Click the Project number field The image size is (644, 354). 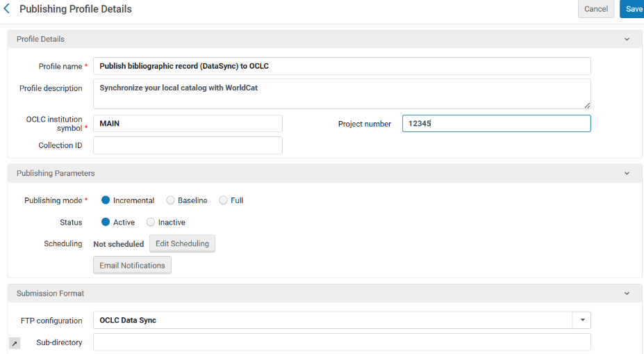point(496,124)
